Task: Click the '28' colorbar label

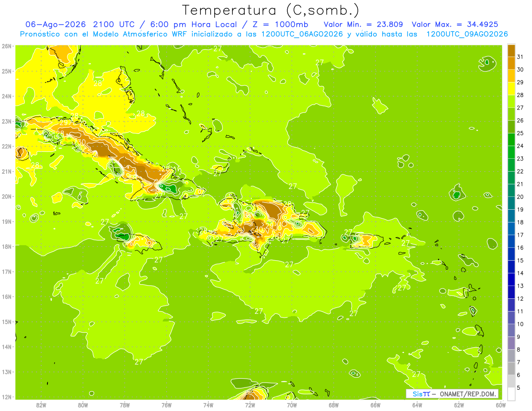Action: 520,95
